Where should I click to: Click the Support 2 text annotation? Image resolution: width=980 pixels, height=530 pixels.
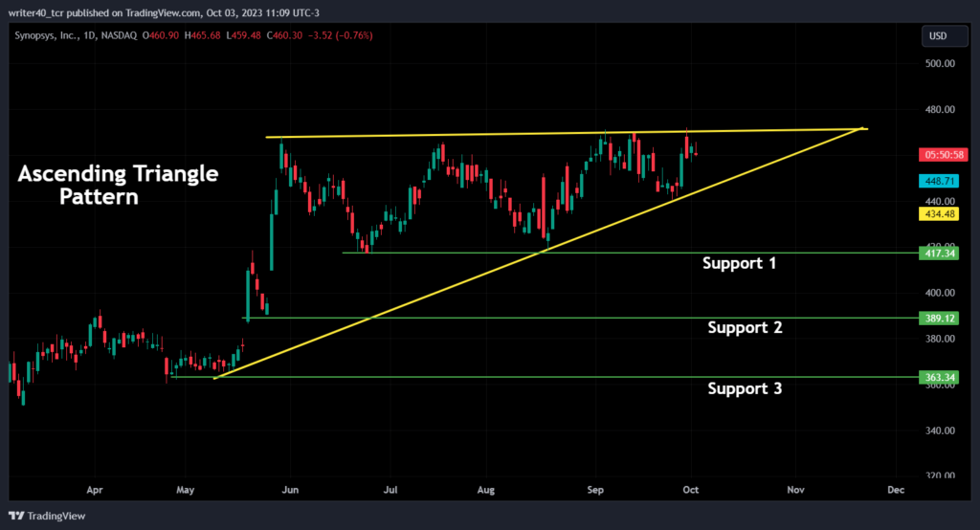[x=745, y=327]
